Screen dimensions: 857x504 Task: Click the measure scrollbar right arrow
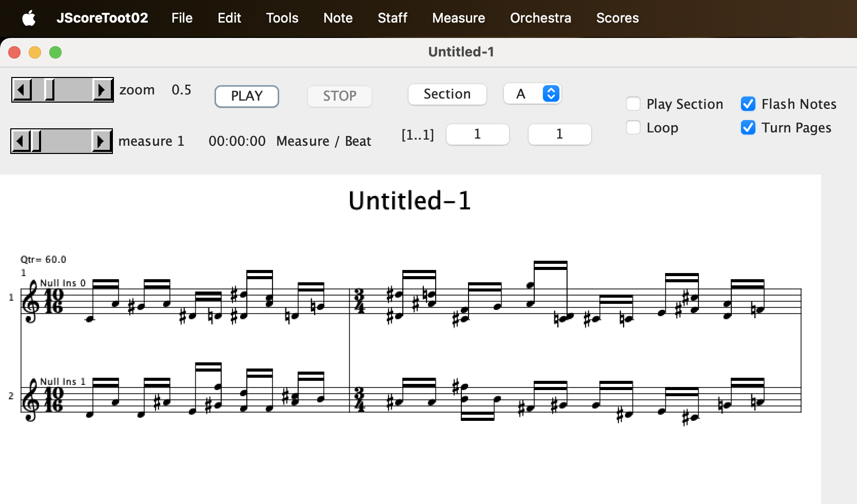(102, 141)
